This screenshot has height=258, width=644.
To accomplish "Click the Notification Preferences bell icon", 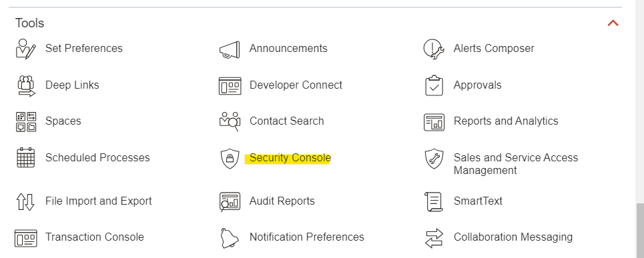I will click(x=229, y=238).
